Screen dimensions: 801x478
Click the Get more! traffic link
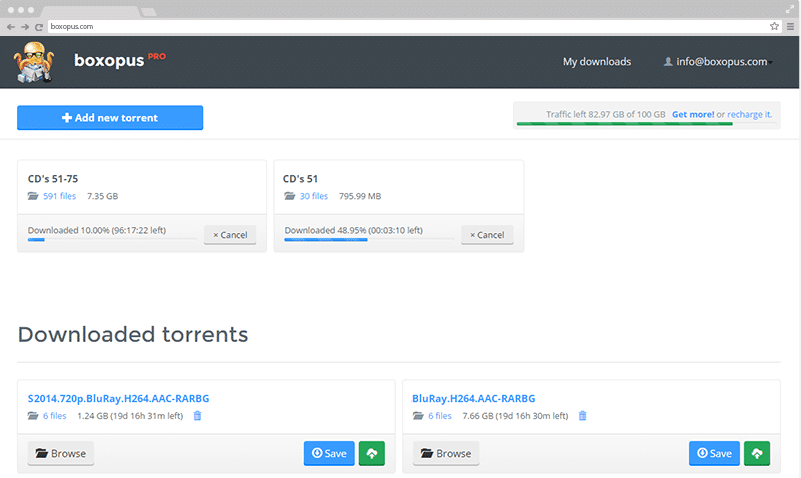coord(693,115)
